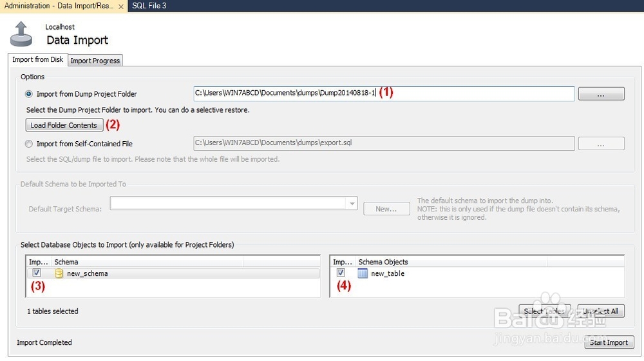Click the Start Import button

pos(609,342)
